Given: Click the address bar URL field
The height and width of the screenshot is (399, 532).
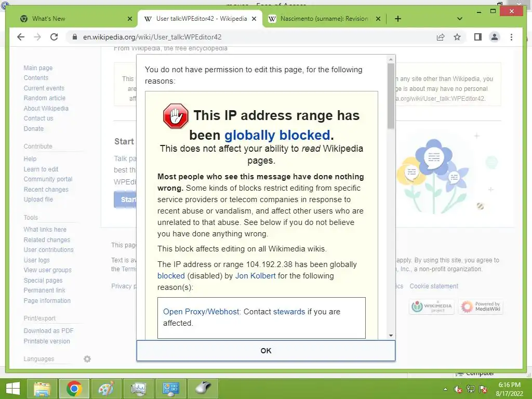Looking at the screenshot, I should tap(251, 37).
